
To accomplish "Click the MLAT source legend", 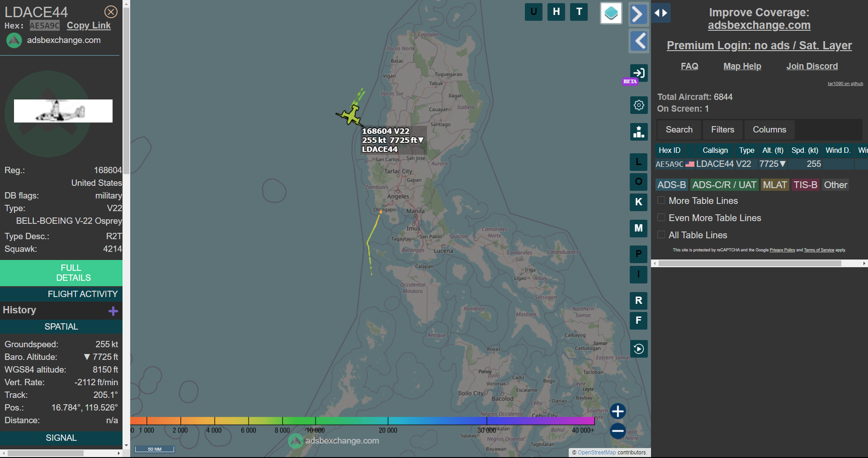I will [x=775, y=185].
